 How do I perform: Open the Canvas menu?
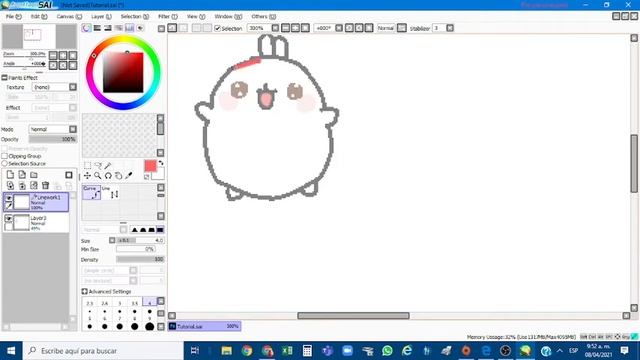click(x=69, y=16)
